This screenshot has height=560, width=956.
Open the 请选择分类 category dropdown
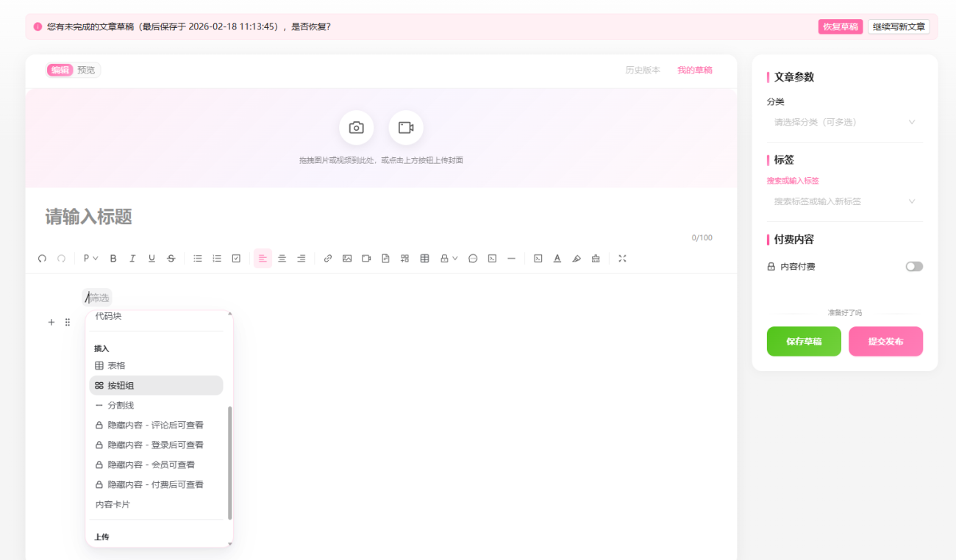pyautogui.click(x=844, y=122)
